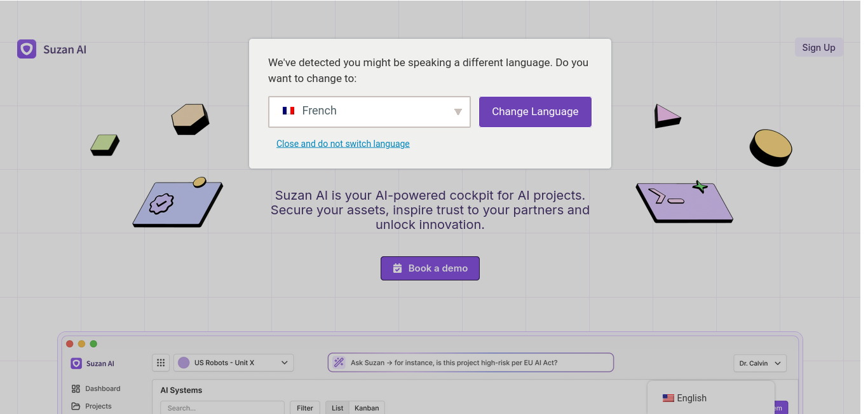The image size is (868, 414).
Task: Expand the US Robots - Unit X selector
Action: coord(234,362)
